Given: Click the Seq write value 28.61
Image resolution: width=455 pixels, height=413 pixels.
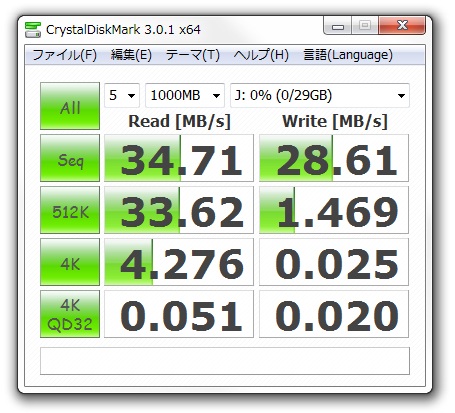Looking at the screenshot, I should (x=334, y=158).
